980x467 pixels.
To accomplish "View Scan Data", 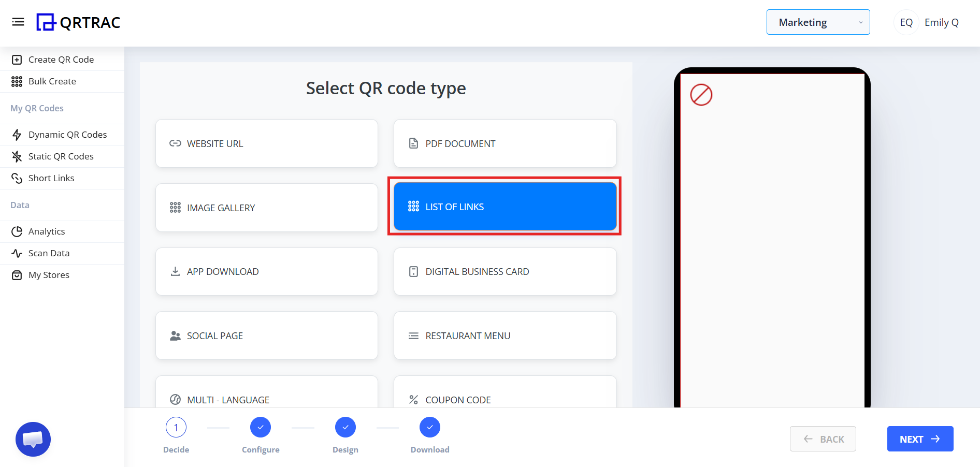I will coord(49,253).
